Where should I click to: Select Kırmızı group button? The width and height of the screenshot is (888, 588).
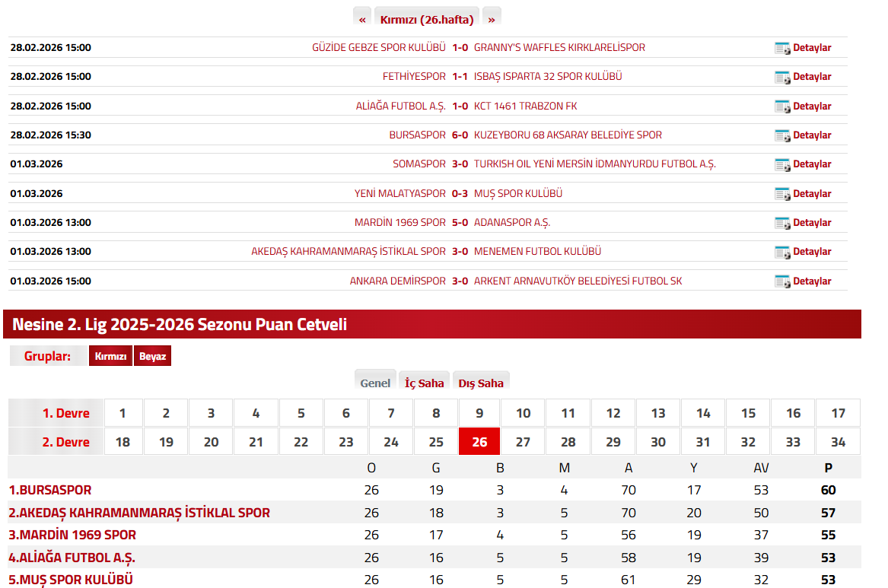(x=110, y=356)
